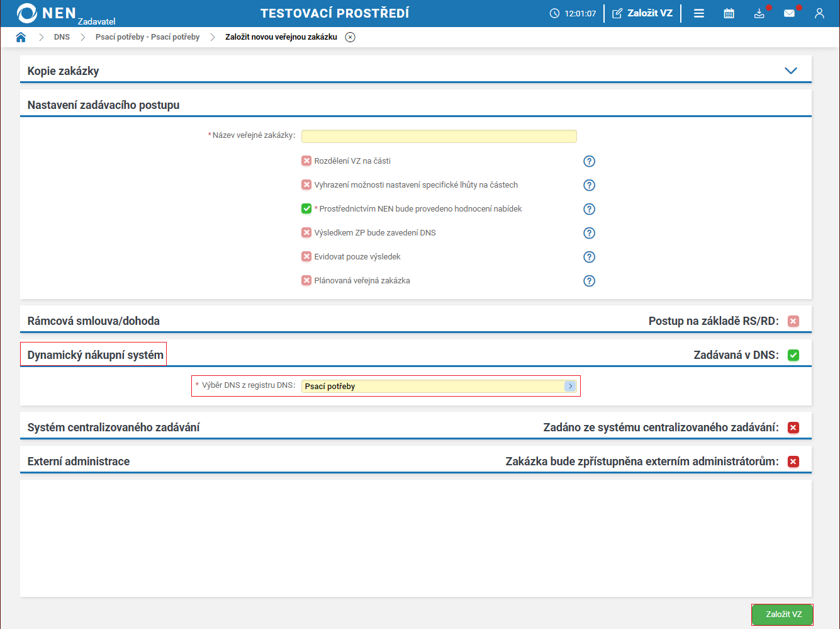The image size is (840, 629).
Task: Open the calendar icon in header
Action: (x=729, y=13)
